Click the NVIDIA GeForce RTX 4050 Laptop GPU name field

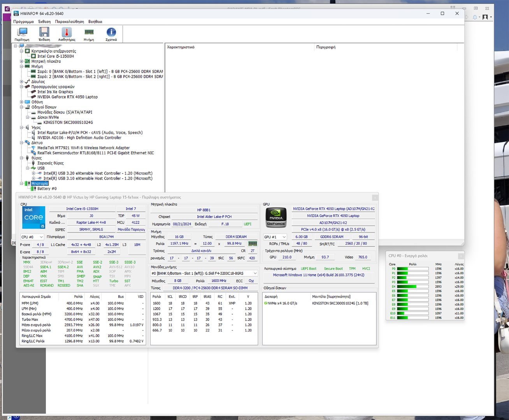(333, 216)
